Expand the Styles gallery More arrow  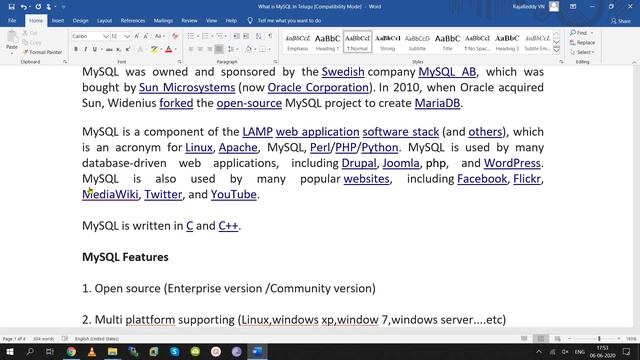click(x=556, y=51)
